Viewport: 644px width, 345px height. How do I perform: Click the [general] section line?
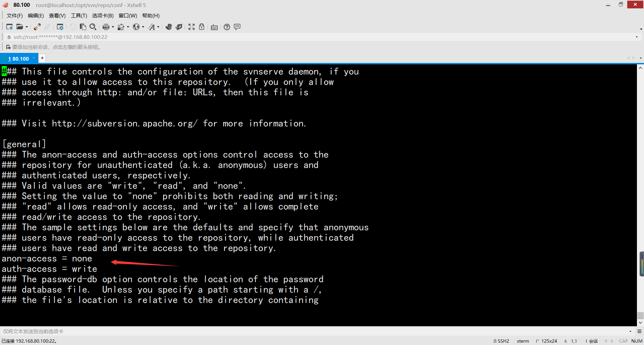pos(24,144)
